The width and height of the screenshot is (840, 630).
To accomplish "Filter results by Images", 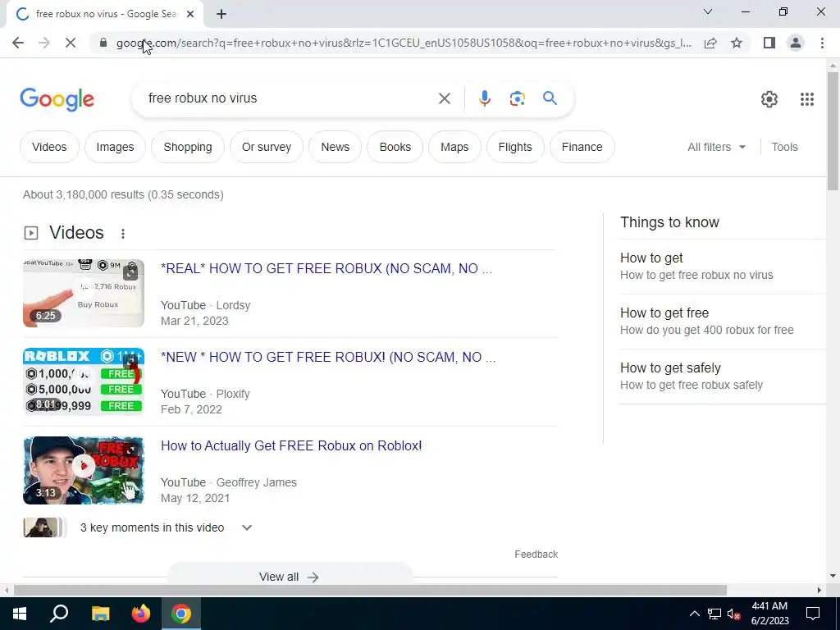I will 115,147.
